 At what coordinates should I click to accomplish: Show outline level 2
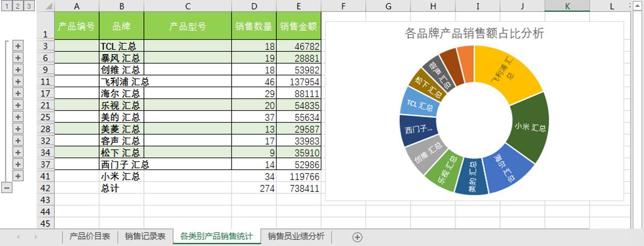[x=18, y=6]
